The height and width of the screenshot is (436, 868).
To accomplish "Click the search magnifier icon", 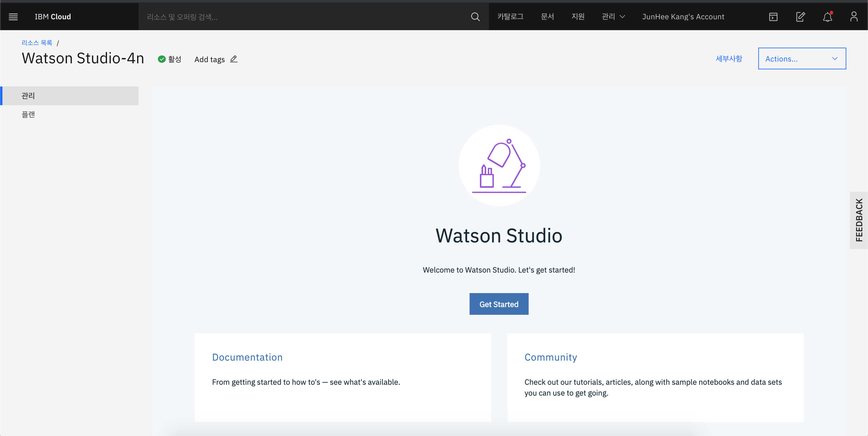I will tap(475, 17).
